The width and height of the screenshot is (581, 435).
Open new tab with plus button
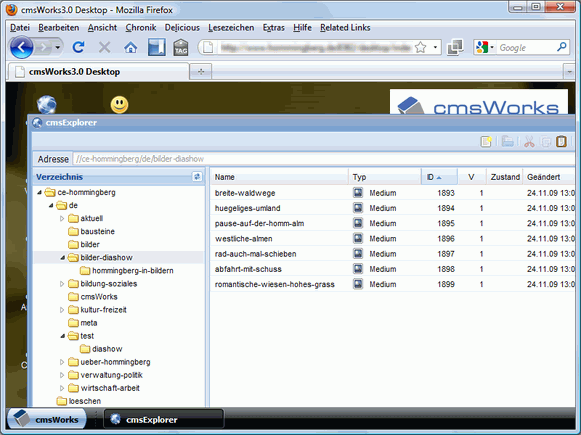201,72
